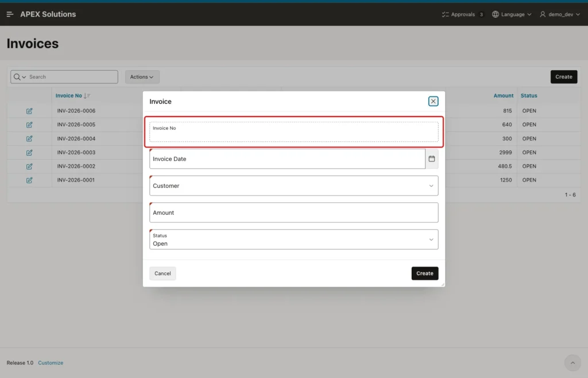Close the Invoice dialog
The height and width of the screenshot is (378, 588).
click(433, 101)
